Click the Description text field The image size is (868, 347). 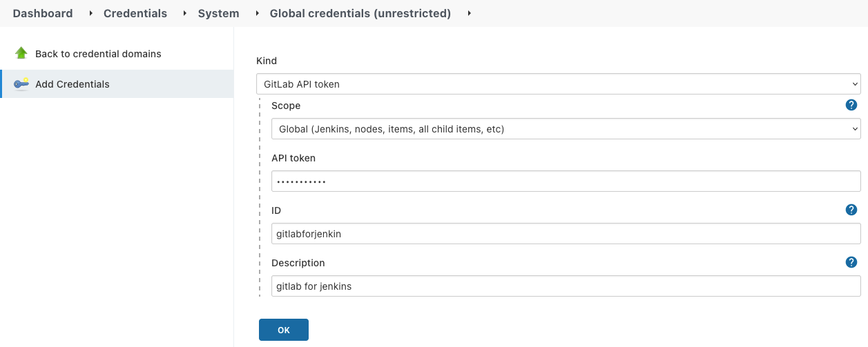tap(566, 286)
